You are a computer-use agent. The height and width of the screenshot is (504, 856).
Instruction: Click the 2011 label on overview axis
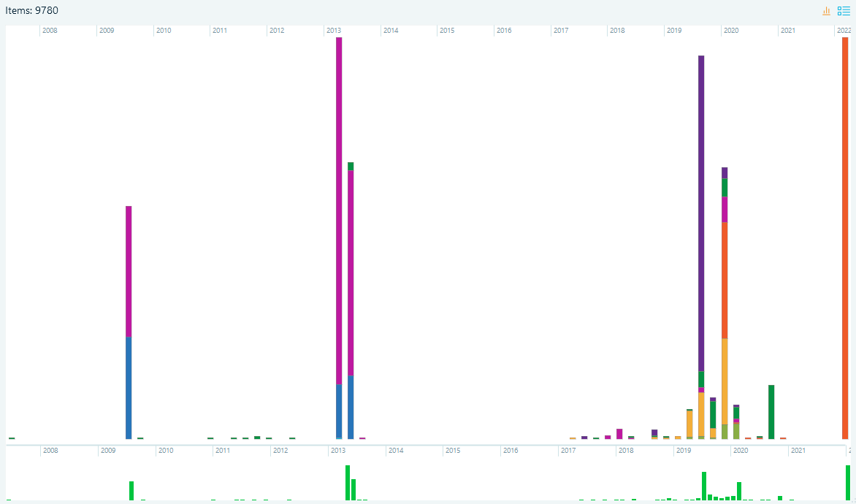pos(223,451)
